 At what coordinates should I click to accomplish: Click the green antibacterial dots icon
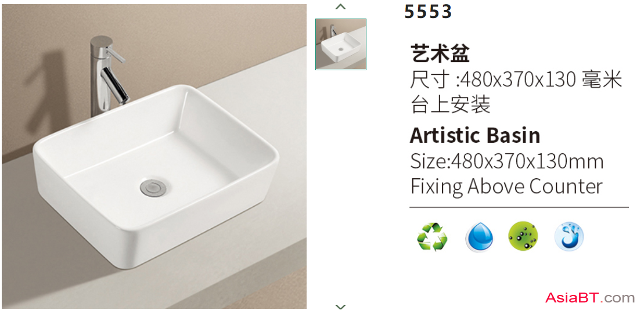523,237
